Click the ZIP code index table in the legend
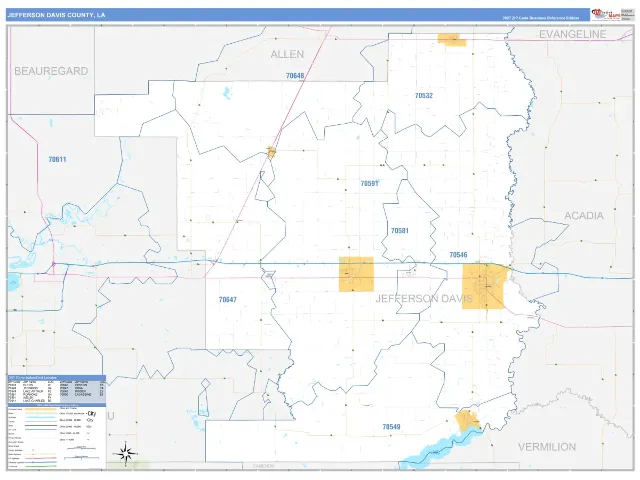 coord(57,391)
